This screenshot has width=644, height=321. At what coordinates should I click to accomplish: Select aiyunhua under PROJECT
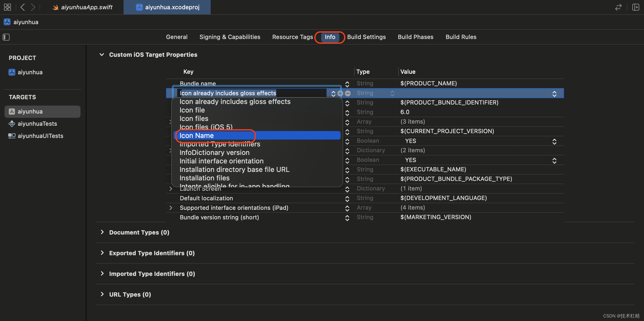[x=26, y=72]
